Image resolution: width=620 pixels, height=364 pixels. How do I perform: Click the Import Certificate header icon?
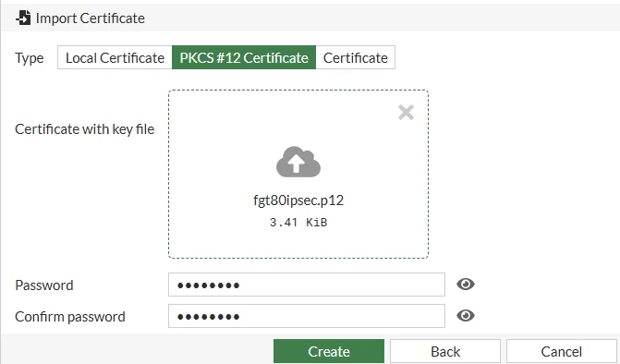coord(23,18)
